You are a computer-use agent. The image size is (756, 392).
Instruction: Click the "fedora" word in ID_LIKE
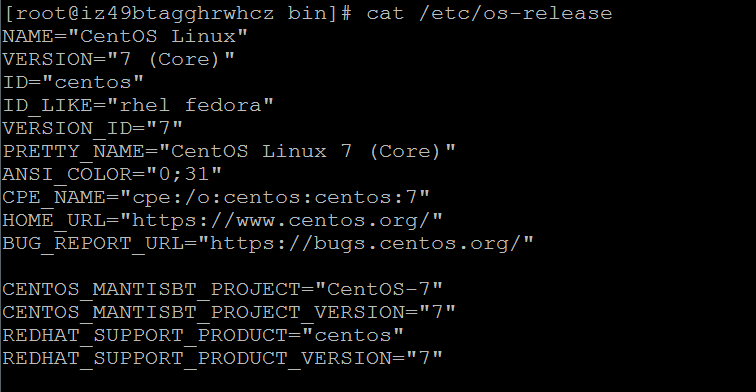pyautogui.click(x=223, y=106)
